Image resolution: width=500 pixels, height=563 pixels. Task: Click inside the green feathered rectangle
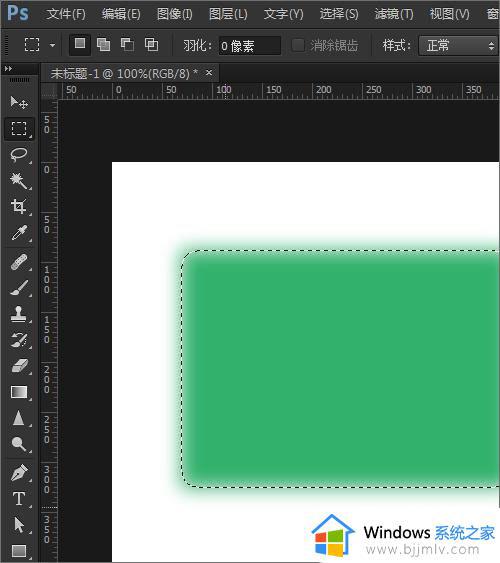tap(341, 368)
